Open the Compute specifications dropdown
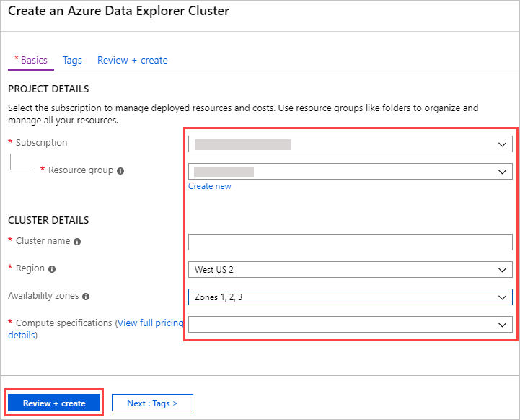520x420 pixels. click(350, 325)
